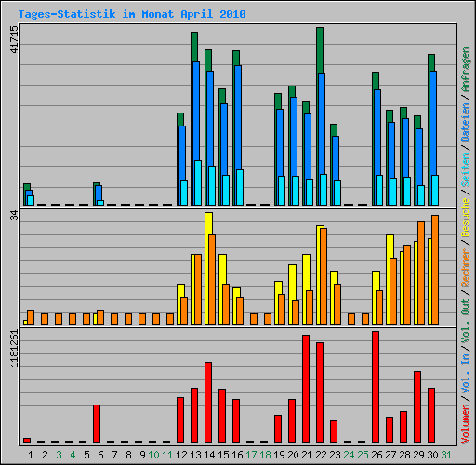Image resolution: width=476 pixels, height=465 pixels.
Task: Click day label 16 on the x-axis
Action: point(237,455)
